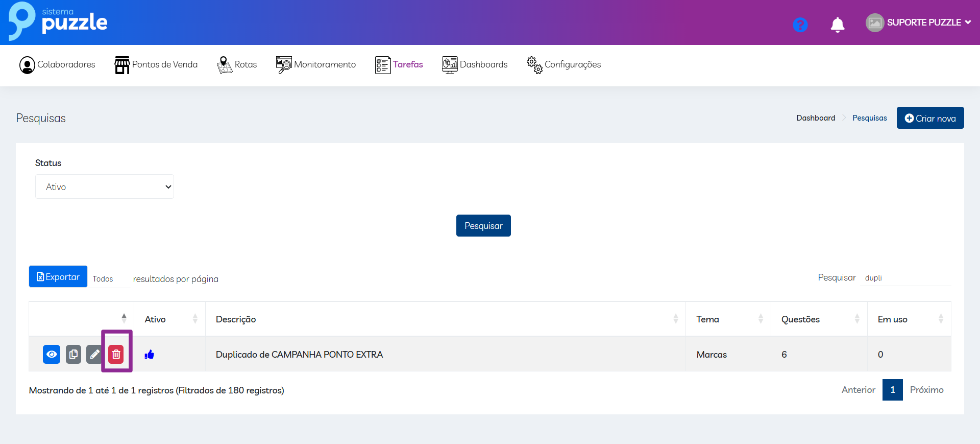Click the red trash delete icon
Viewport: 980px width, 444px height.
click(x=116, y=354)
